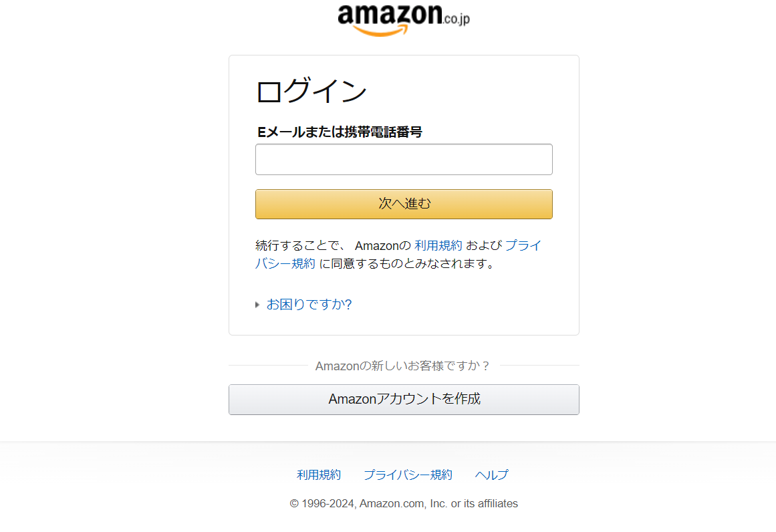Click the Amazonの新しいお客様ですか？ divider text
This screenshot has width=776, height=532.
point(403,366)
